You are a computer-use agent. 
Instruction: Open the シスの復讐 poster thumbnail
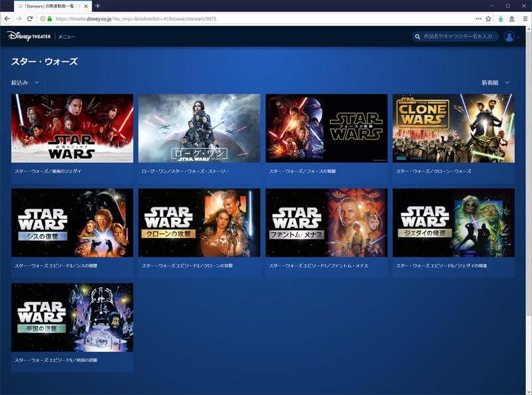72,223
